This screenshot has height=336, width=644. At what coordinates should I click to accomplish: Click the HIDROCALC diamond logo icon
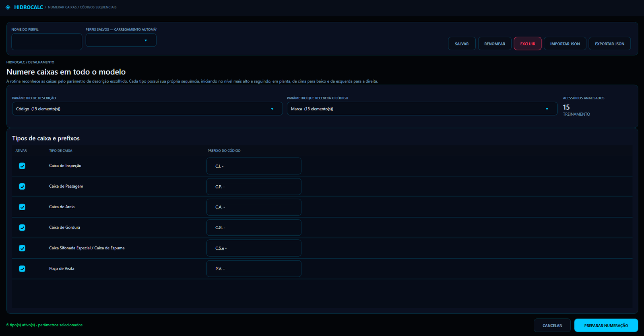8,7
